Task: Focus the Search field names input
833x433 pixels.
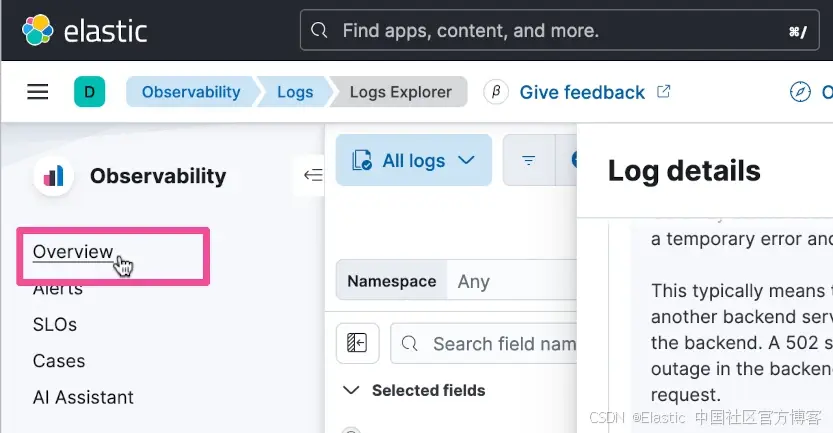Action: (483, 344)
